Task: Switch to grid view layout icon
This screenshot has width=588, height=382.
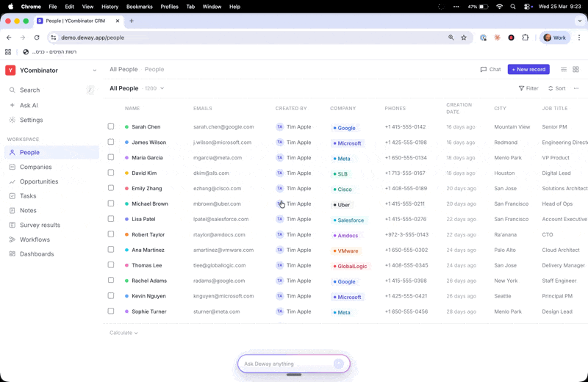Action: pyautogui.click(x=576, y=69)
